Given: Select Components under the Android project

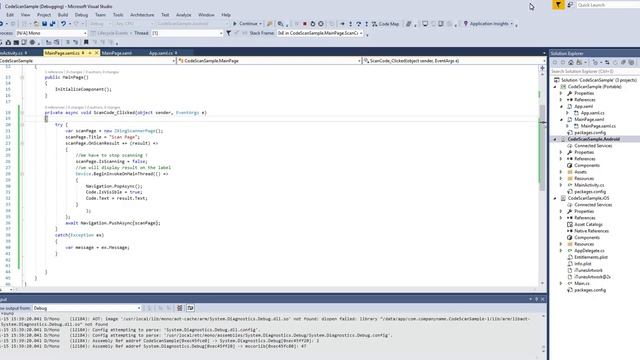Looking at the screenshot, I should tap(587, 166).
